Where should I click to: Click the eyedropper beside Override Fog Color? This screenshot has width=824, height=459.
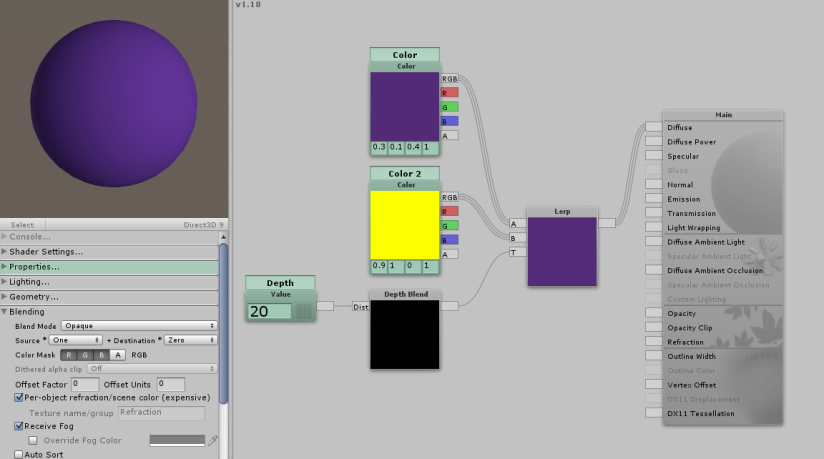click(212, 441)
